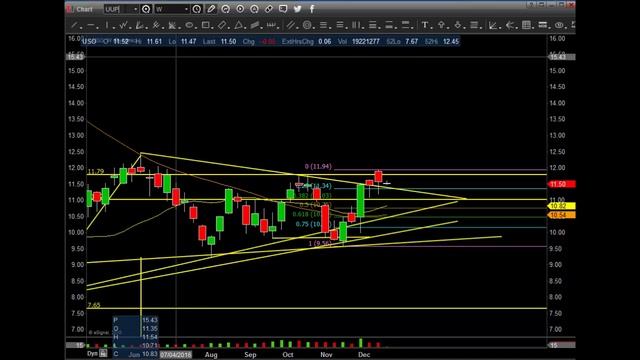Select the zigzag wave drawing tool
Viewport: 640px width, 360px height.
click(x=123, y=25)
